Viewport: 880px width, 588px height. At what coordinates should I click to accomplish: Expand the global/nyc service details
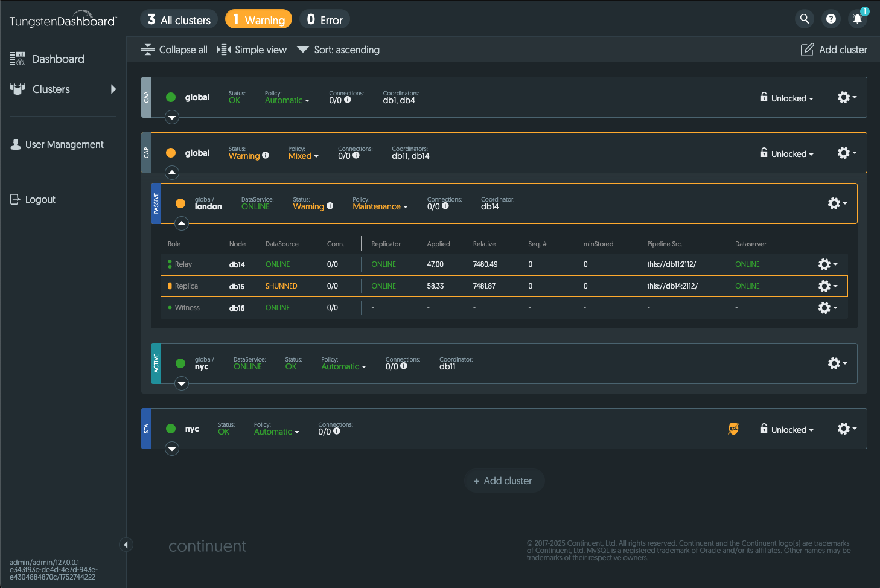pyautogui.click(x=182, y=383)
